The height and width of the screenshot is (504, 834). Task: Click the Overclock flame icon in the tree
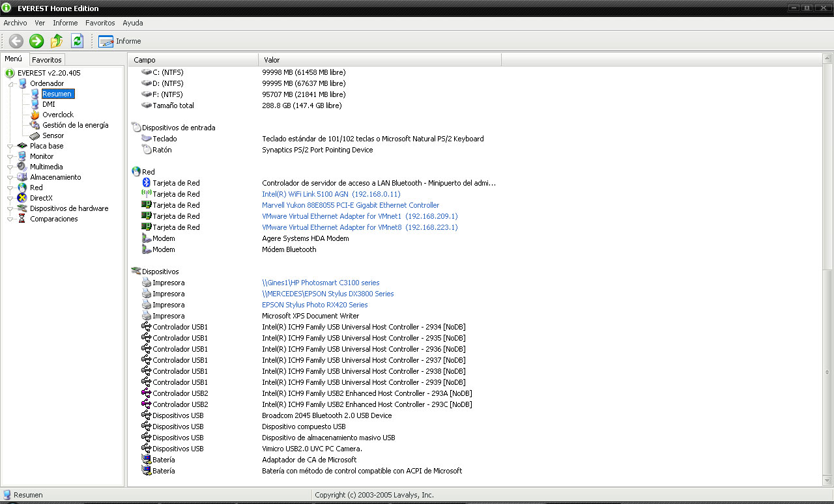tap(35, 115)
